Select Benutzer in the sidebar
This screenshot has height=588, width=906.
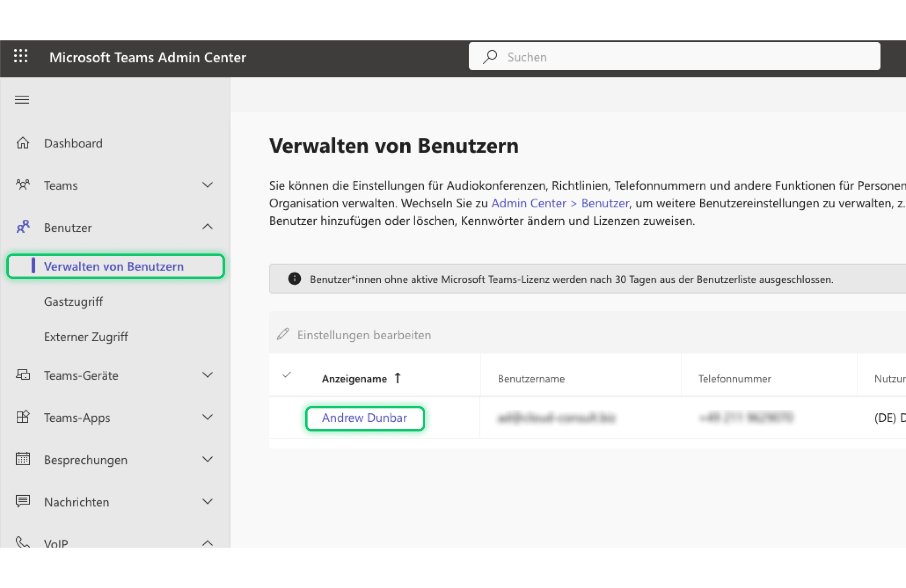pyautogui.click(x=68, y=228)
